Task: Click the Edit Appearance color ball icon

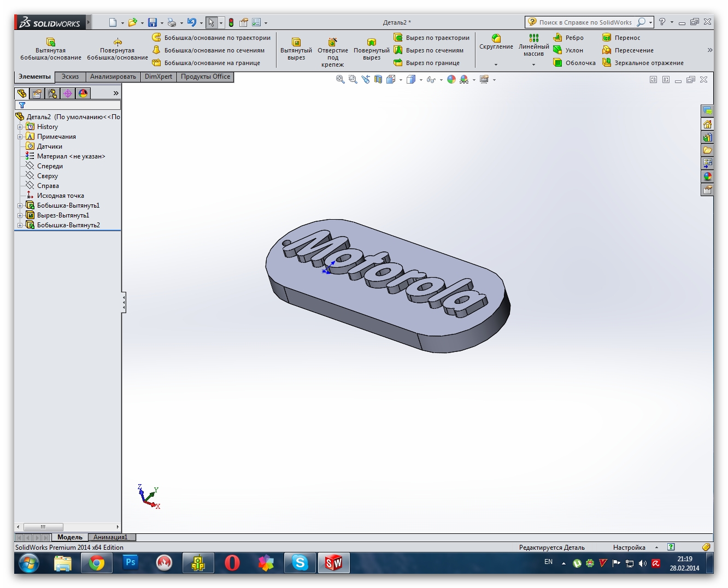Action: (x=451, y=79)
